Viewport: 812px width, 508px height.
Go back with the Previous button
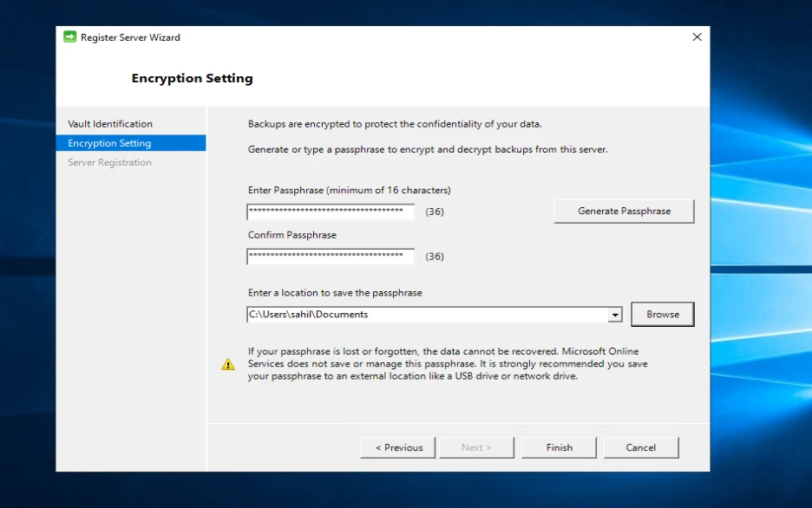coord(397,447)
